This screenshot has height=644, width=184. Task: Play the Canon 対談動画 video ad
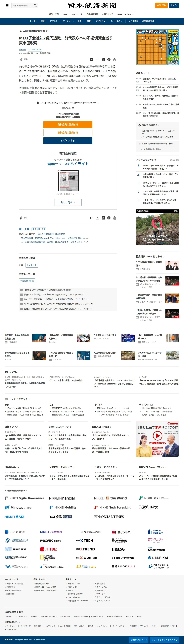pyautogui.click(x=157, y=436)
